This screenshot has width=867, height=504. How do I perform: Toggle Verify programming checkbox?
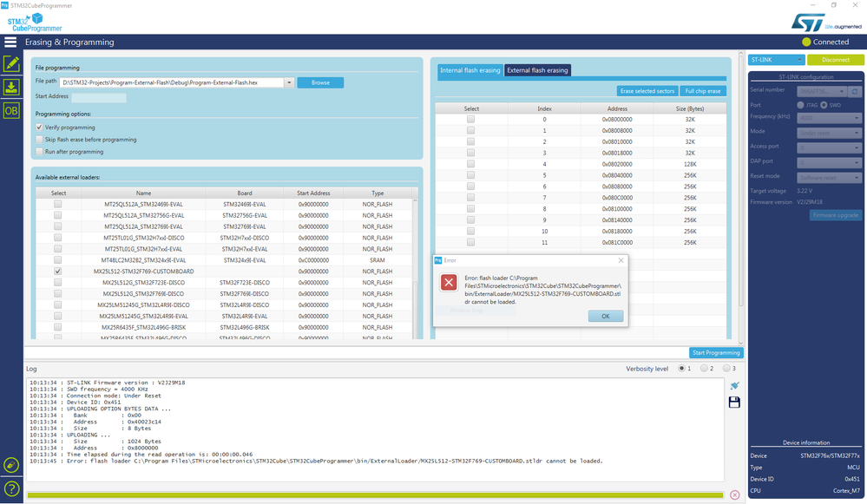coord(39,128)
